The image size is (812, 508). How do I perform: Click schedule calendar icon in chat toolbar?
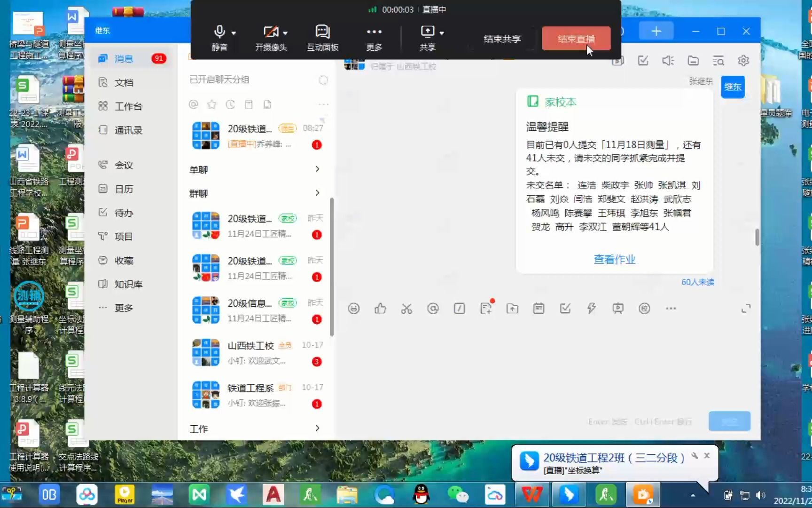(x=539, y=309)
